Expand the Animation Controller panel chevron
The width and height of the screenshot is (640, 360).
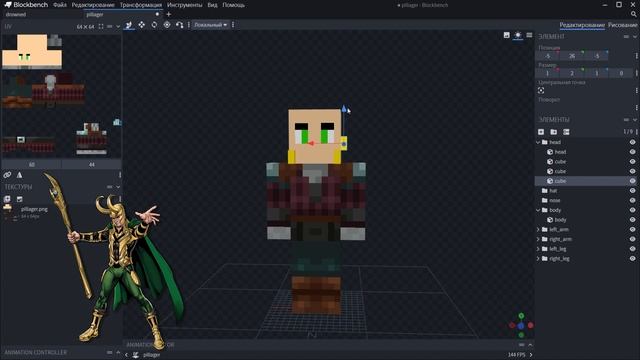[118, 352]
